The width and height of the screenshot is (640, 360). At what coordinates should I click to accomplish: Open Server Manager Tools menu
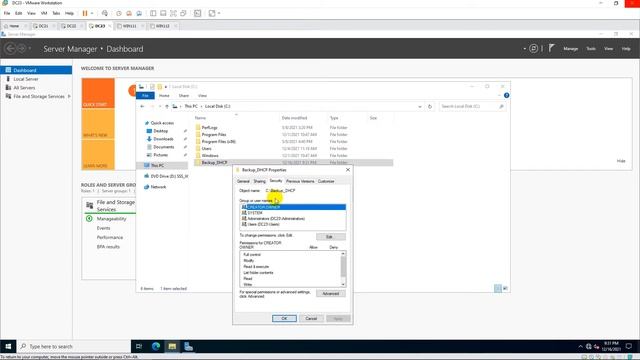pyautogui.click(x=591, y=49)
